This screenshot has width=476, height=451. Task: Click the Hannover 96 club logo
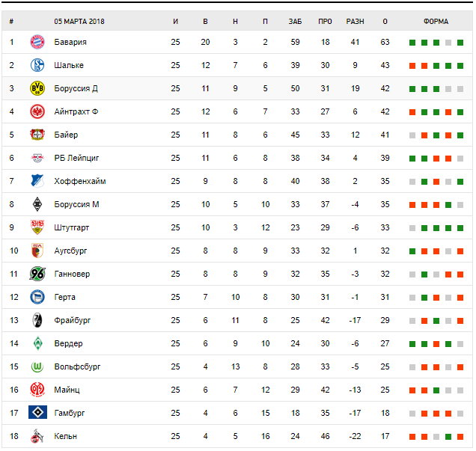pos(37,274)
